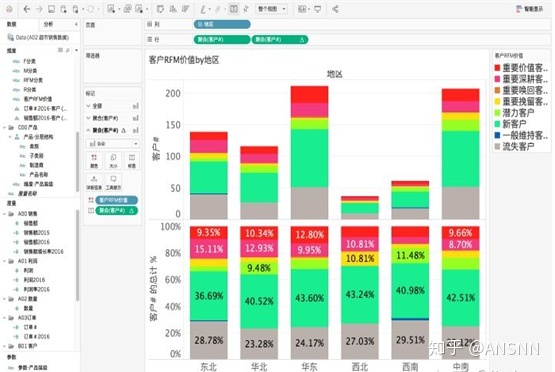
Task: Click the duplicate sheet toolbar icon
Action: [127, 9]
